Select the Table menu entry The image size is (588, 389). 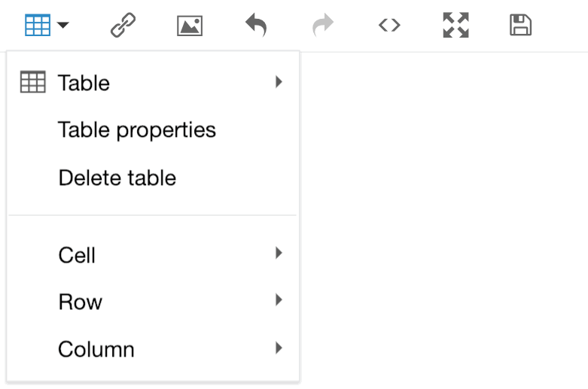(x=153, y=82)
